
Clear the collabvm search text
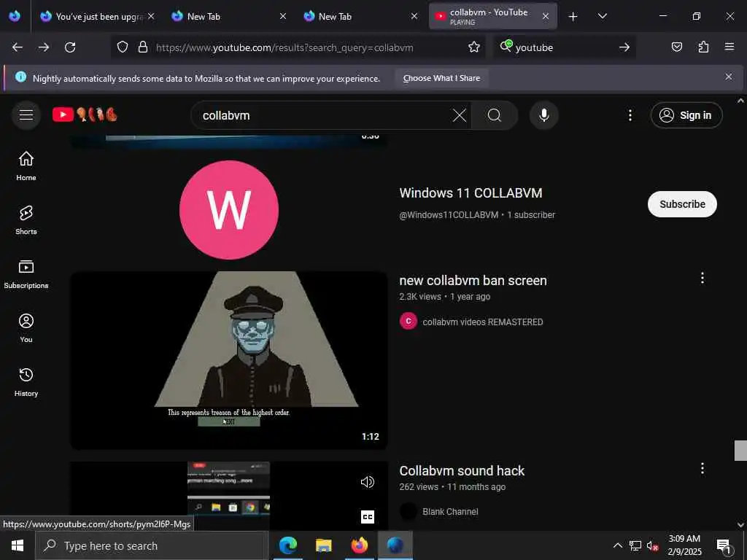(460, 115)
